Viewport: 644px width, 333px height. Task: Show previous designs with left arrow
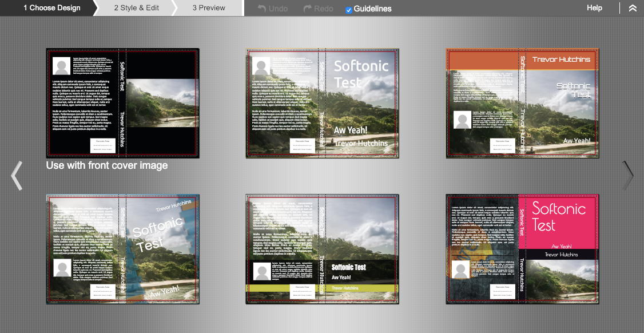17,175
